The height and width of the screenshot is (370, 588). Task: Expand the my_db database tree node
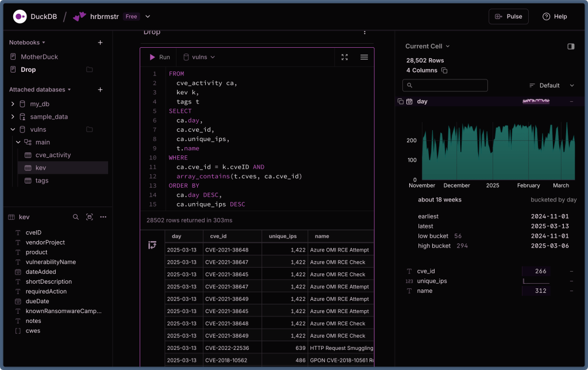coord(13,104)
